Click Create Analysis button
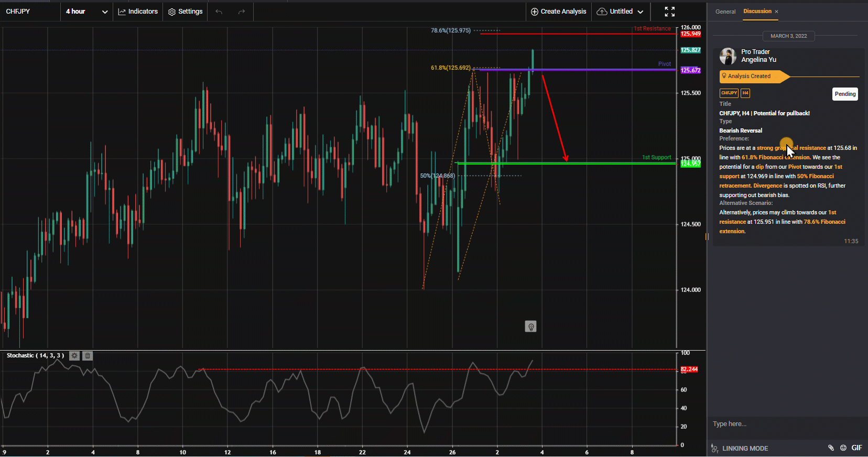 tap(559, 12)
